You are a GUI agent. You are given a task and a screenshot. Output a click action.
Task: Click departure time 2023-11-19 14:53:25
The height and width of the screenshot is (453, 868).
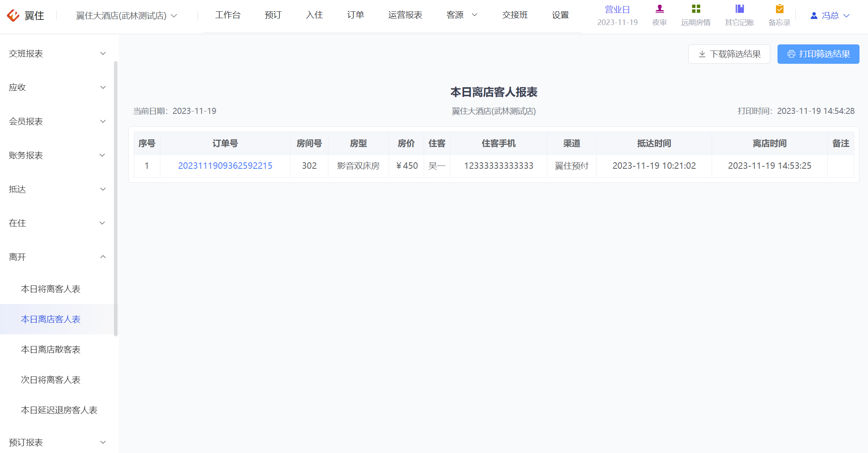769,166
